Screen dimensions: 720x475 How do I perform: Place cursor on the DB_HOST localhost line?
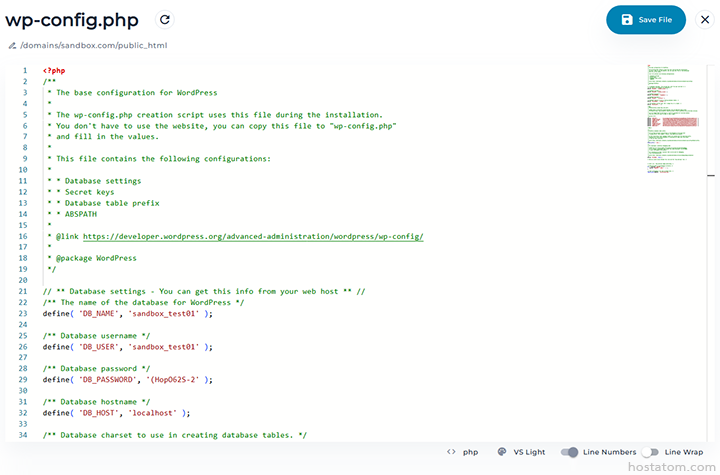point(116,413)
